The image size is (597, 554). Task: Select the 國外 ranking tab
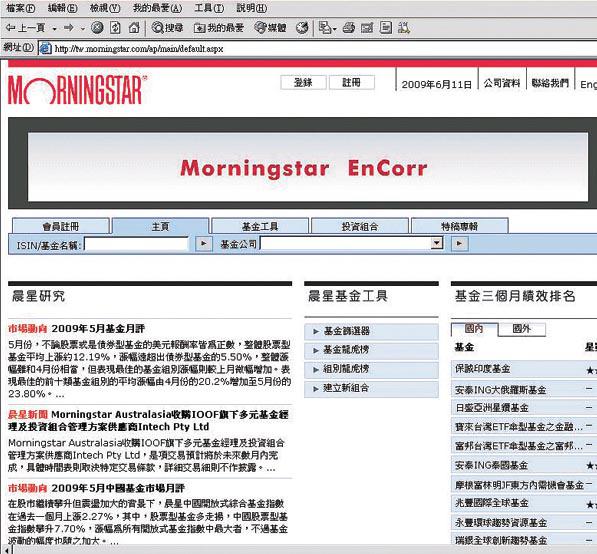[522, 329]
